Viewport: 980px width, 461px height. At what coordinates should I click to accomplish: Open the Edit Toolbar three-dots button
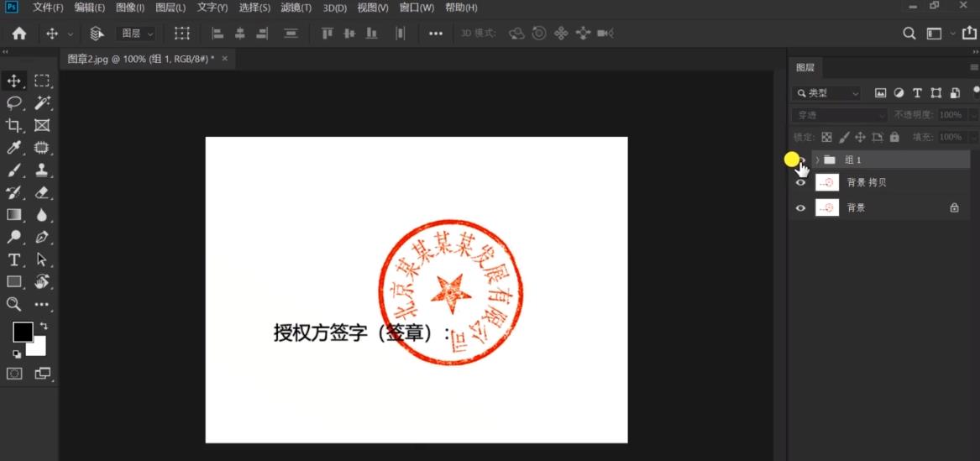pyautogui.click(x=42, y=305)
